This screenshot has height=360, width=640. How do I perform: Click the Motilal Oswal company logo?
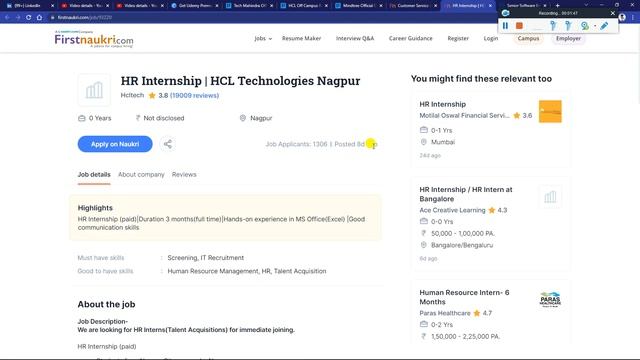[x=550, y=111]
